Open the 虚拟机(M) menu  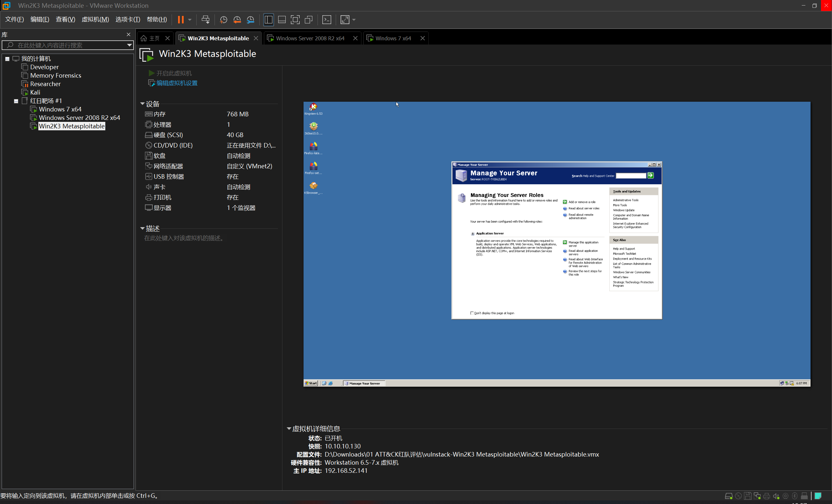95,19
